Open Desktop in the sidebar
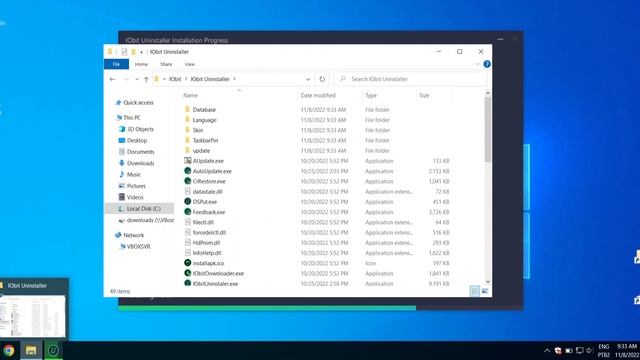Image resolution: width=640 pixels, height=360 pixels. point(137,140)
